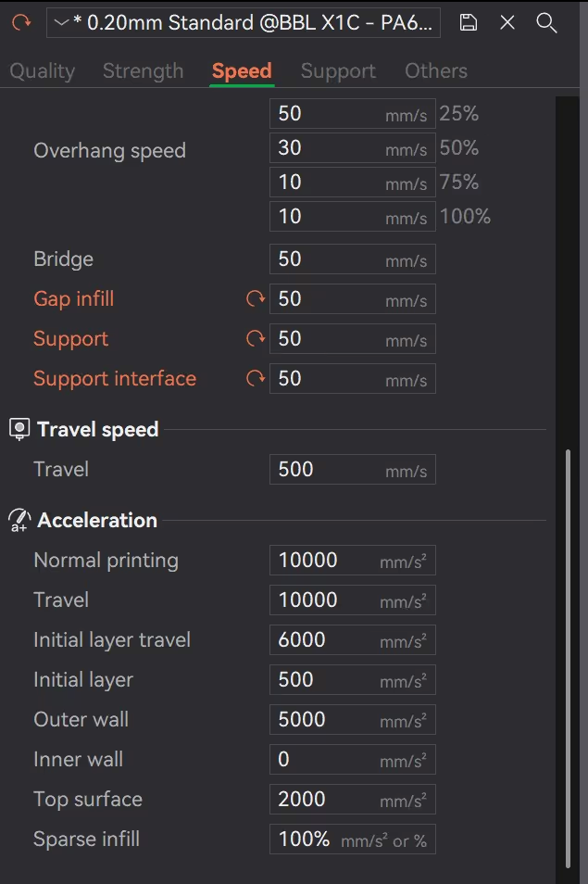Click the save preset disk icon
This screenshot has width=588, height=884.
[x=469, y=23]
